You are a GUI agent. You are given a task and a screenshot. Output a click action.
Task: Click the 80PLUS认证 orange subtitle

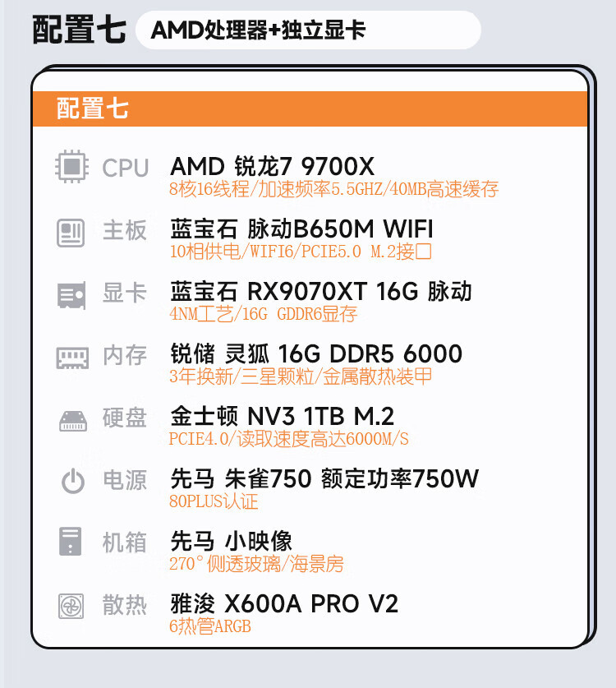pyautogui.click(x=214, y=501)
